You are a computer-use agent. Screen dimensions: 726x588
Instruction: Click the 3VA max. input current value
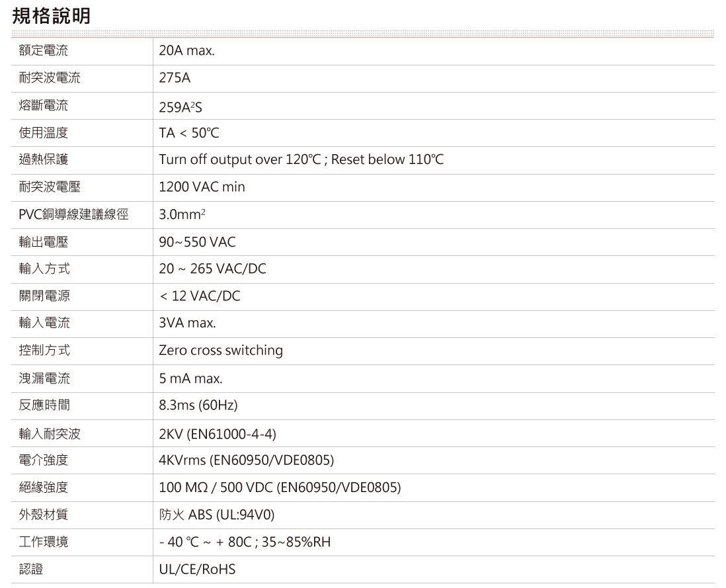tap(187, 323)
